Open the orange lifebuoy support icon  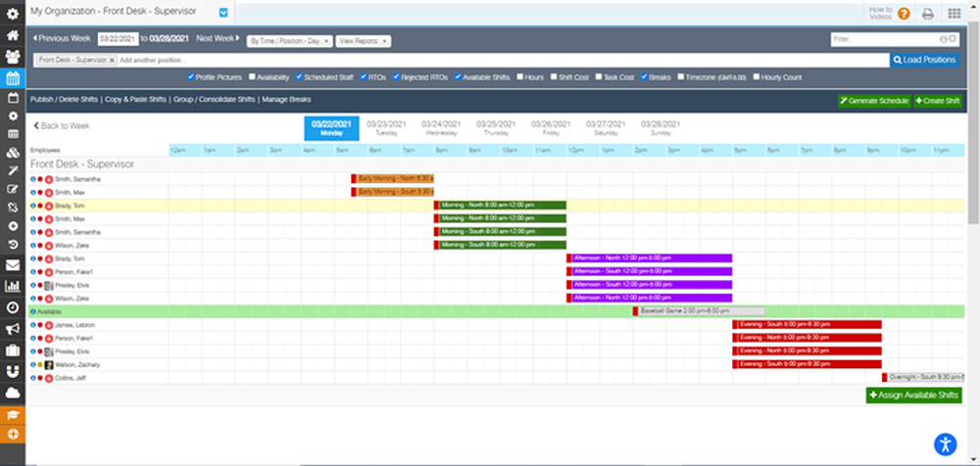coord(13,434)
